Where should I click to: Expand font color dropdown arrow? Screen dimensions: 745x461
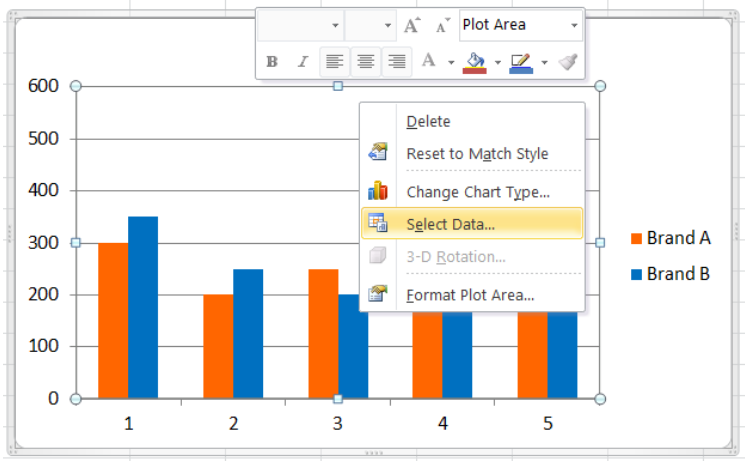pyautogui.click(x=451, y=62)
